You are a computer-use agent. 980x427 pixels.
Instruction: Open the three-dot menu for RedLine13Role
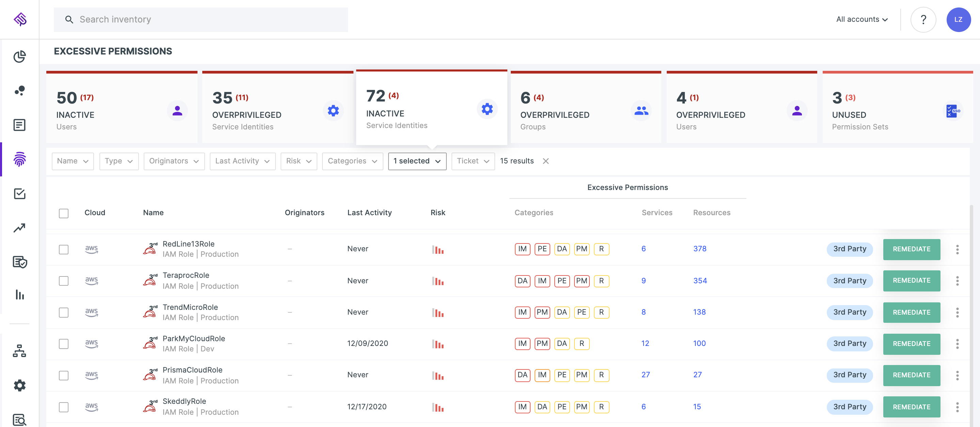coord(957,249)
